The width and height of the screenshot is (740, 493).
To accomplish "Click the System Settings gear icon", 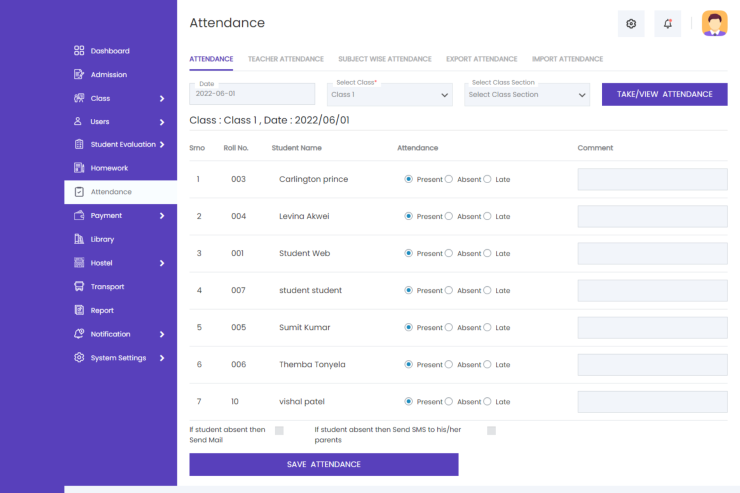I will point(79,357).
